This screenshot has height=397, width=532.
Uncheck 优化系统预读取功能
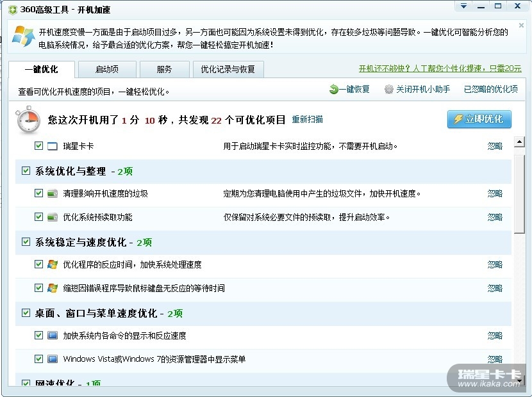point(38,216)
